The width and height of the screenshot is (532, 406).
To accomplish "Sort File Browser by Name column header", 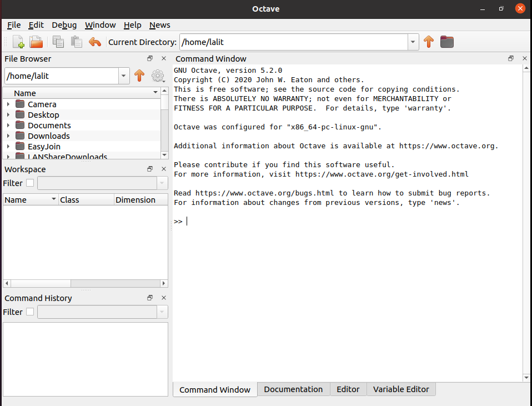I will [x=82, y=93].
